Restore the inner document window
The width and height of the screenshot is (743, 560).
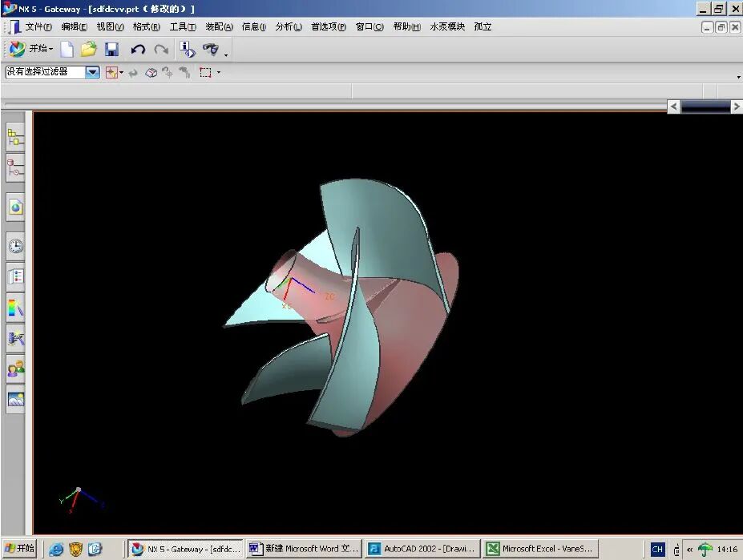coord(721,27)
